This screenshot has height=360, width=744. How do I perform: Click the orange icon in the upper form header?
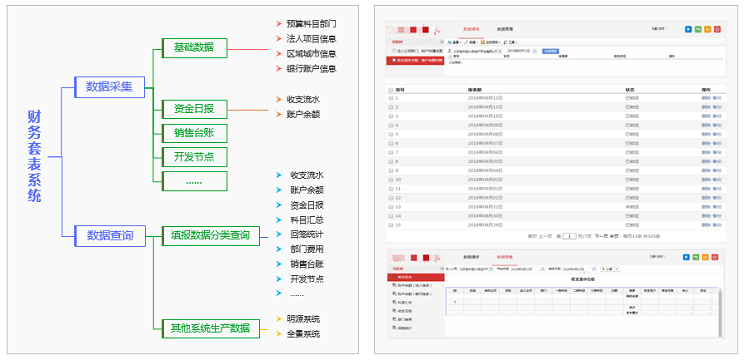(707, 29)
